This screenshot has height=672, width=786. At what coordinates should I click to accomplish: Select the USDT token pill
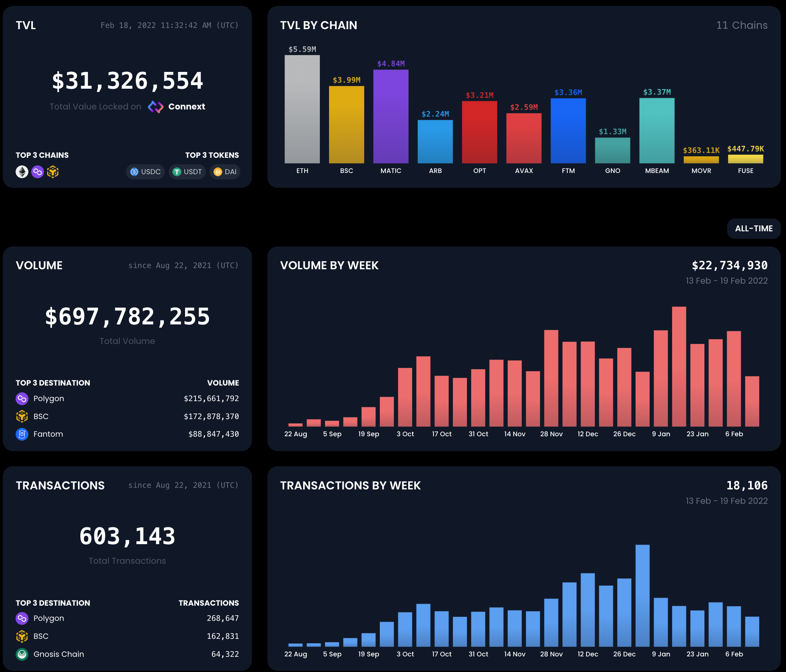(187, 172)
